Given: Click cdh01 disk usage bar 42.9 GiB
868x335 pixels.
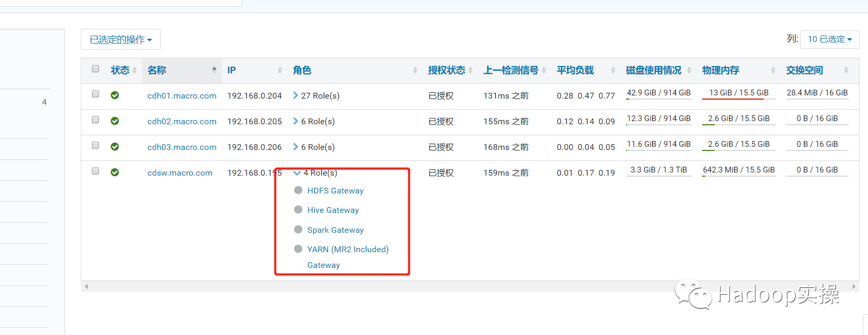Looking at the screenshot, I should coord(659,93).
